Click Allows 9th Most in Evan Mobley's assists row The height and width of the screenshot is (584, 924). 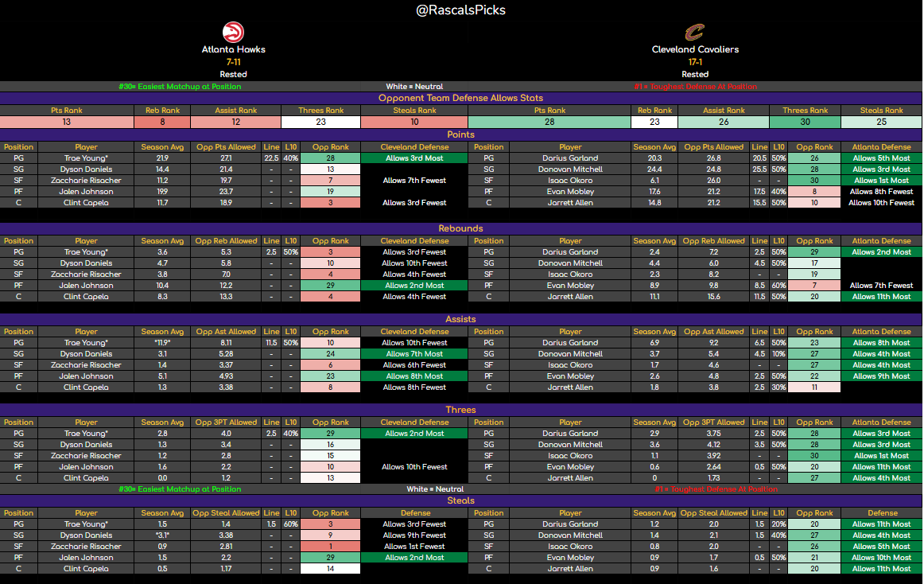point(882,376)
